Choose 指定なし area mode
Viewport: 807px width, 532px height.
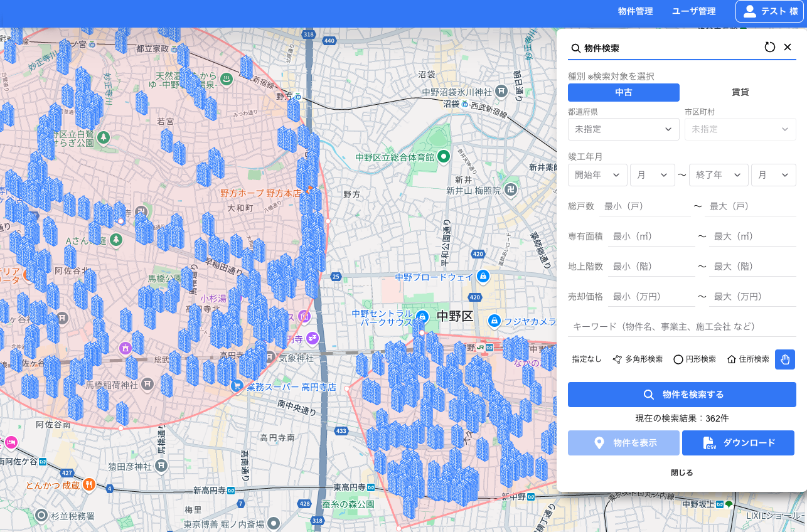click(x=587, y=359)
